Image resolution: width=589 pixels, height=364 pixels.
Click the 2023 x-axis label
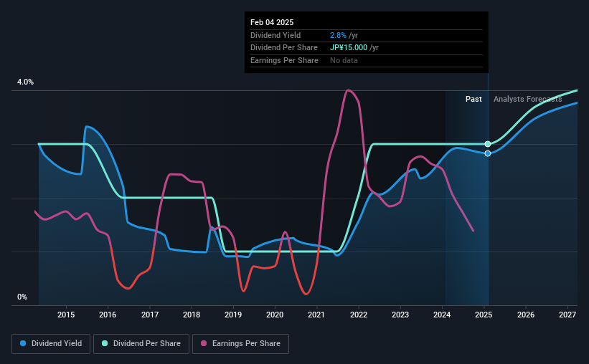tap(400, 315)
